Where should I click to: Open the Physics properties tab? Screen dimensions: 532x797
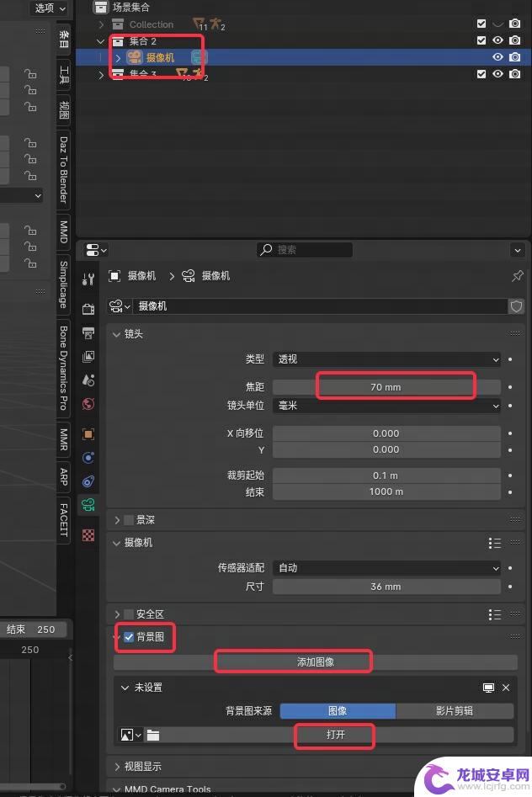coord(88,458)
